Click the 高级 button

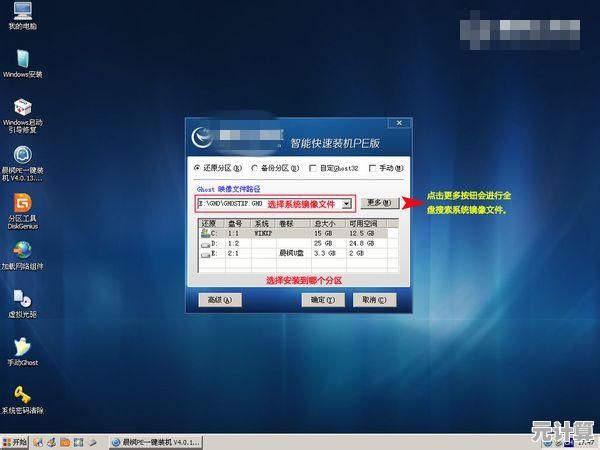coord(220,299)
